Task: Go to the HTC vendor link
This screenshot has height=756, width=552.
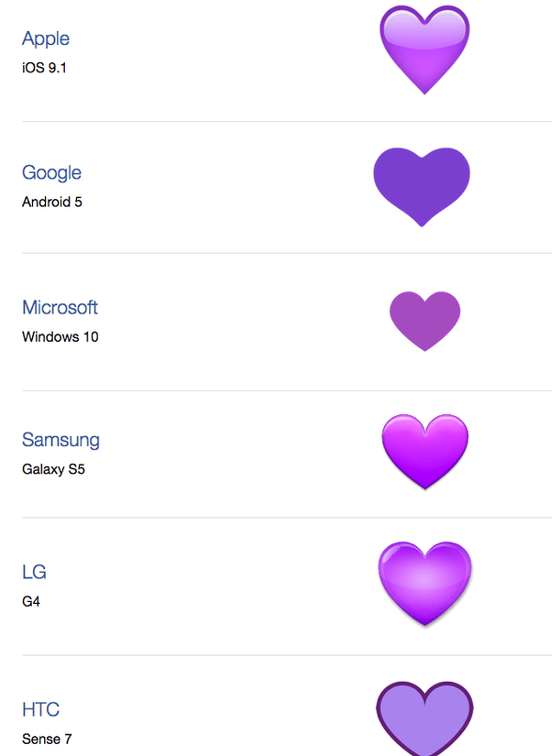Action: click(40, 709)
